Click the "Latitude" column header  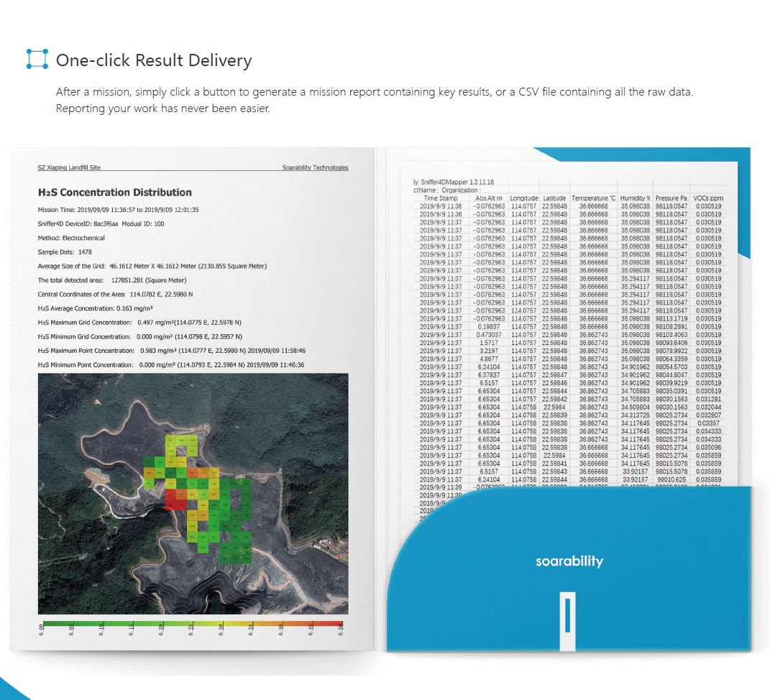coord(554,198)
